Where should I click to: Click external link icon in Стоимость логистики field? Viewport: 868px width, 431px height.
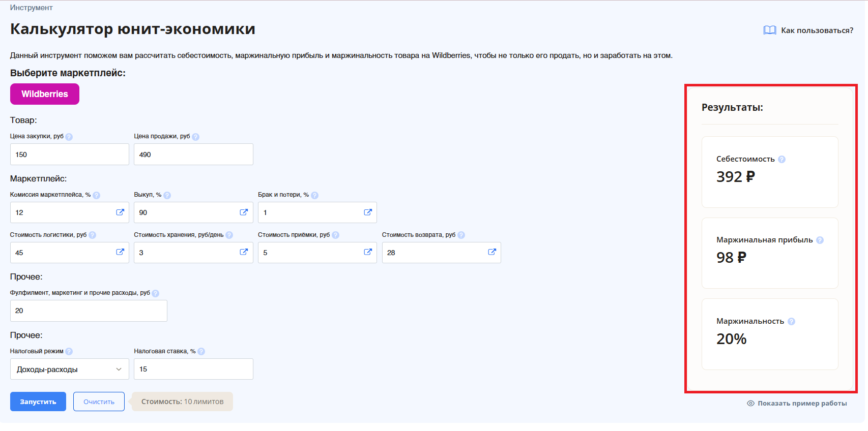[120, 252]
